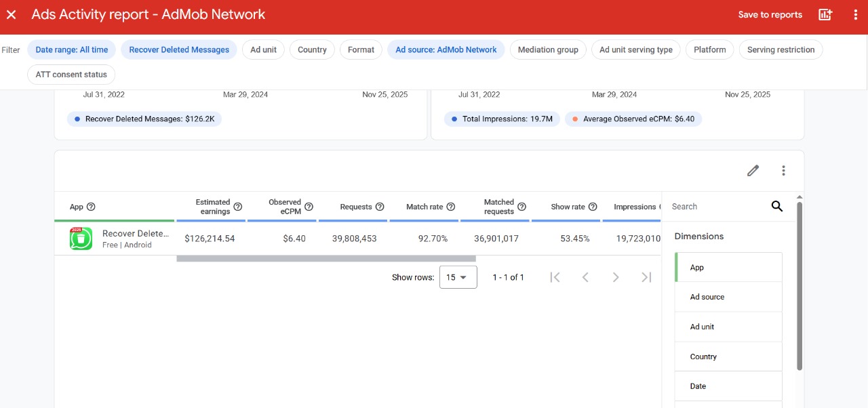Click the 53.45% show rate value
Screen dimensions: 868x408
tap(574, 239)
